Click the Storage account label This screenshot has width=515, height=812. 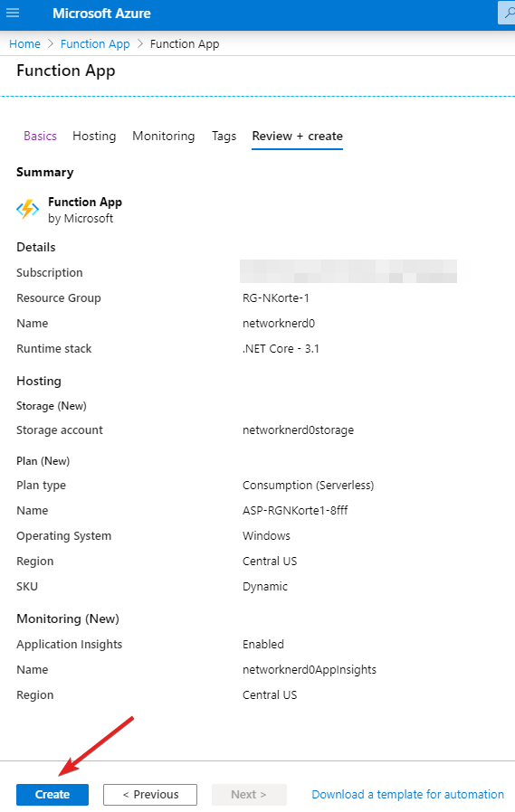coord(60,430)
